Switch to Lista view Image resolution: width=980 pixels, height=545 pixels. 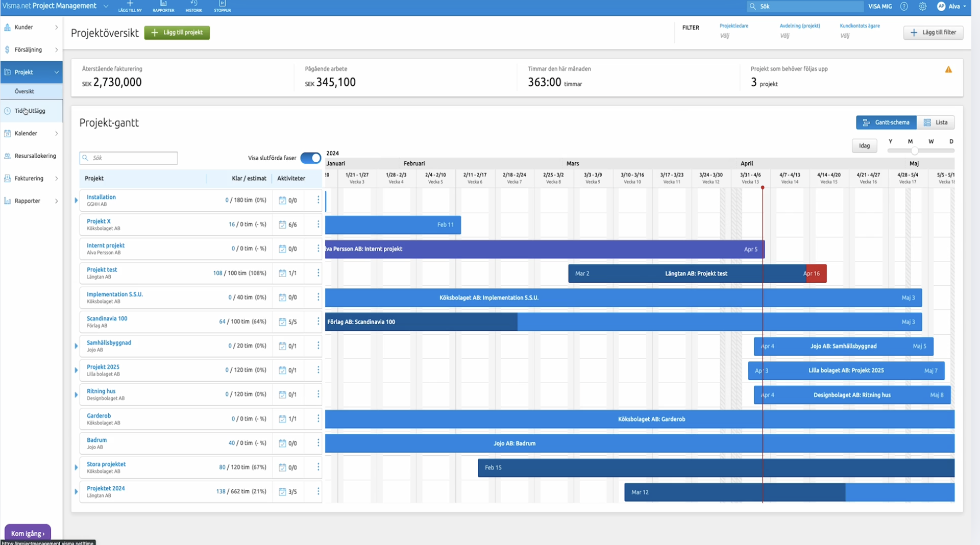936,122
